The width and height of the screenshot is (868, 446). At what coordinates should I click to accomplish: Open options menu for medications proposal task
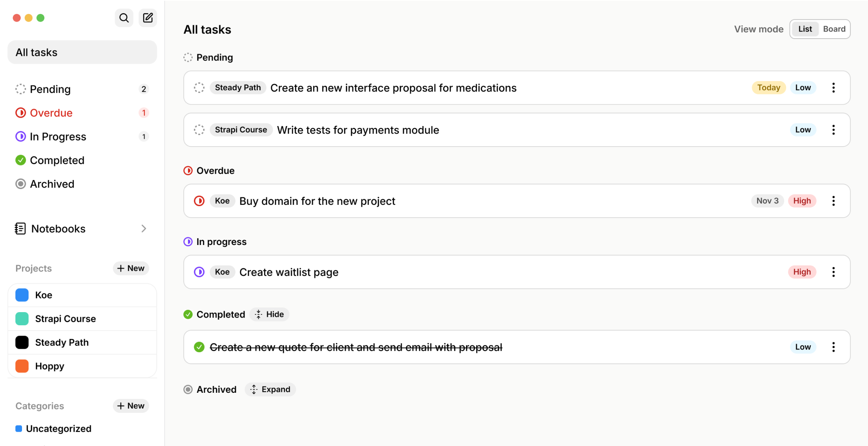click(x=833, y=88)
